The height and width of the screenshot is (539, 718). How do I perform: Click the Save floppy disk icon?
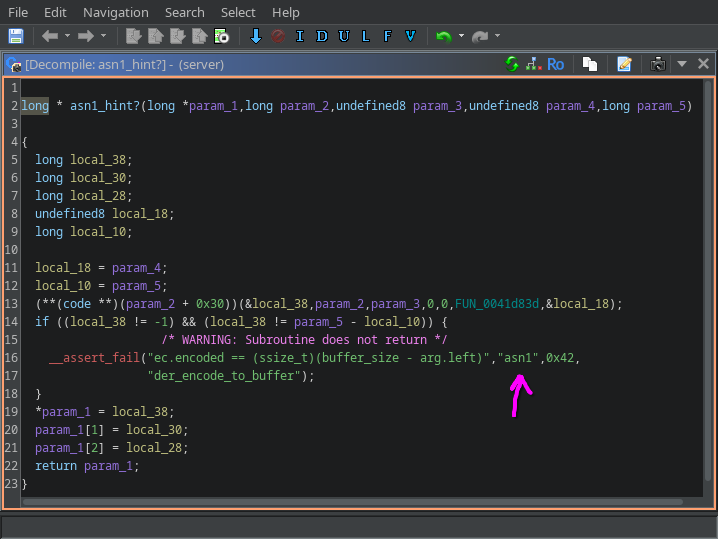16,36
